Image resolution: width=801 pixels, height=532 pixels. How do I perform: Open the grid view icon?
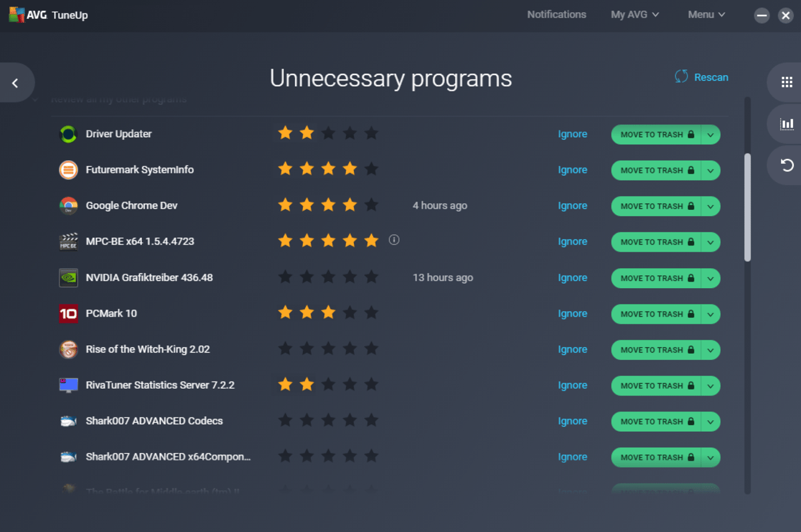787,82
